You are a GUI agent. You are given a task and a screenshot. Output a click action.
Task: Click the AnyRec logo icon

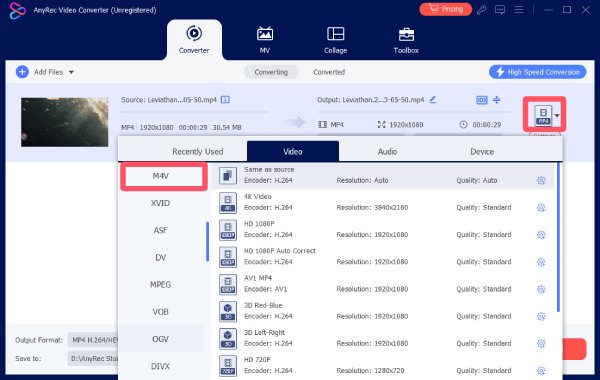[17, 10]
